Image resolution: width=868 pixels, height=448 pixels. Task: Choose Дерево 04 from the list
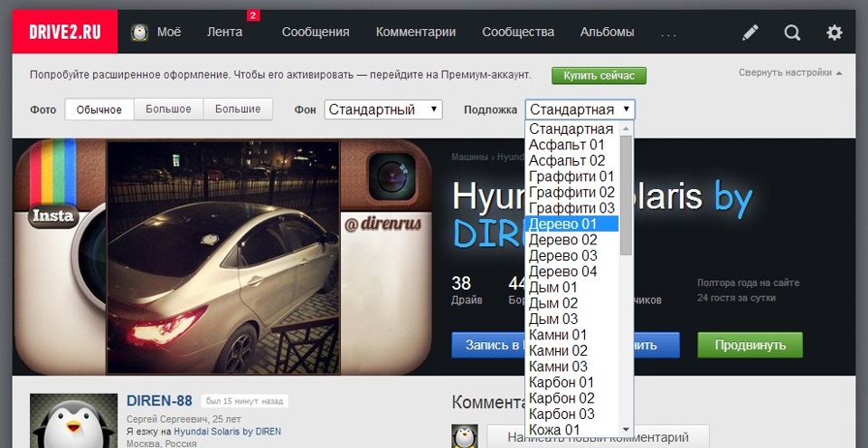point(571,272)
